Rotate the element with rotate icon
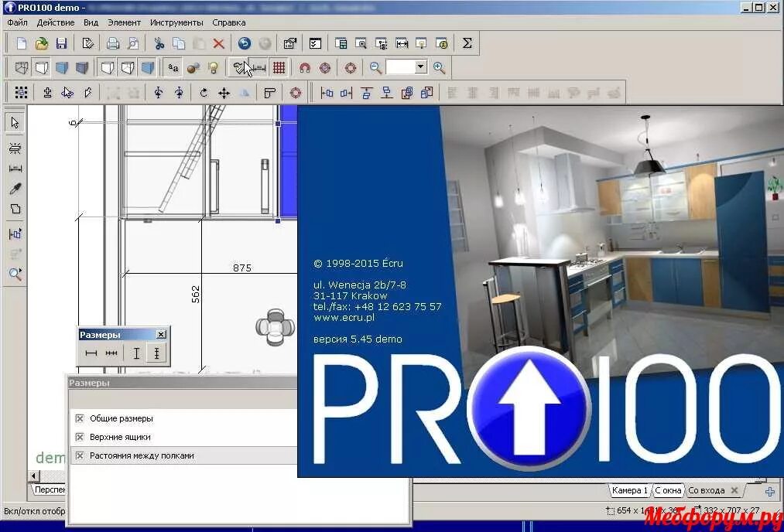This screenshot has width=784, height=532. tap(204, 93)
